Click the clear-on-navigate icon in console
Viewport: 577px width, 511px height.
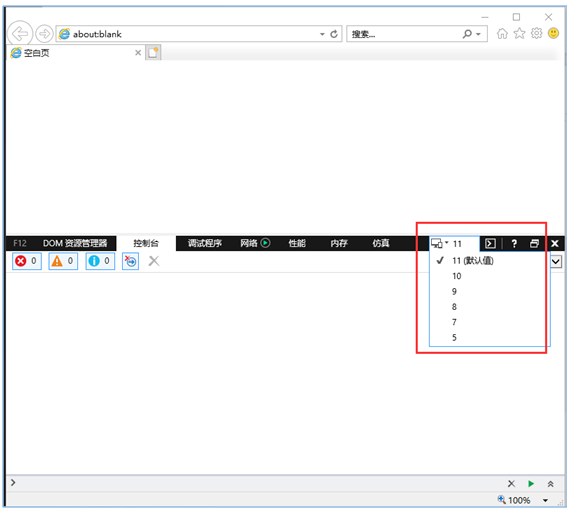point(130,261)
